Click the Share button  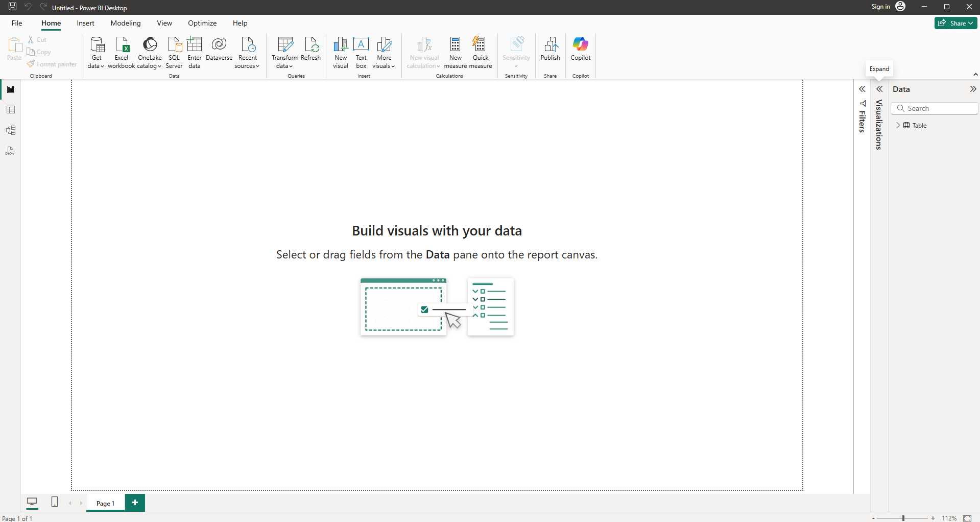tap(955, 23)
